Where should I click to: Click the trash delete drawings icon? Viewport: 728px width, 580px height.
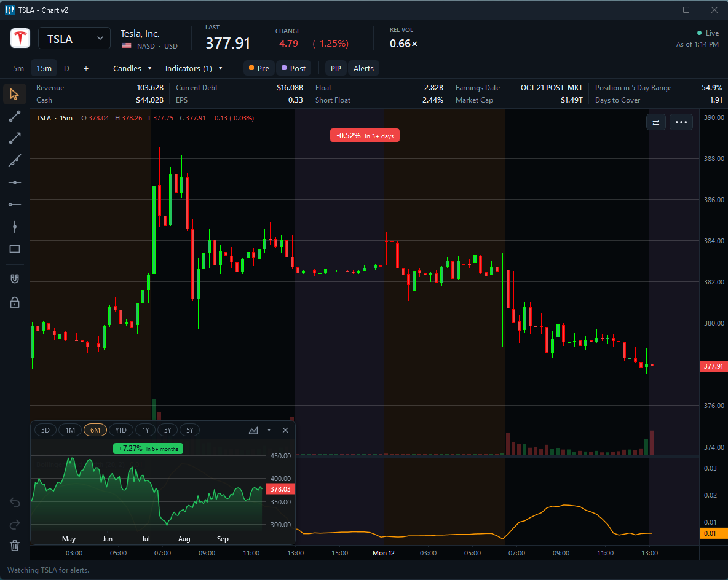(x=14, y=546)
